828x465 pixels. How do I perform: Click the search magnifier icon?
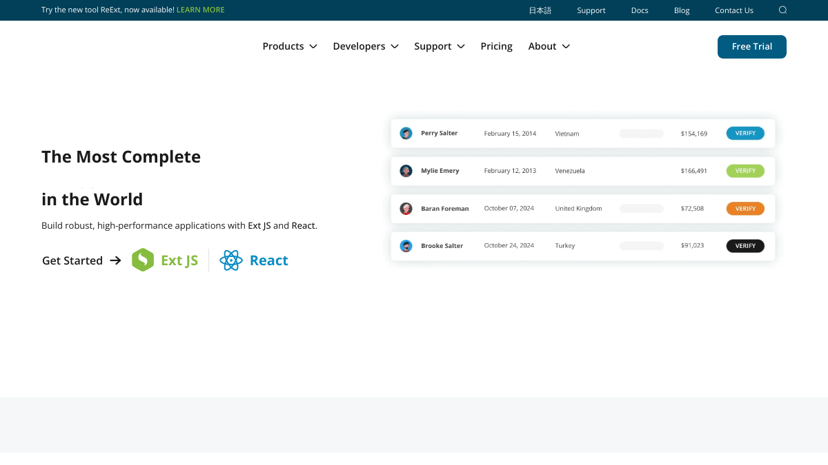click(x=783, y=10)
